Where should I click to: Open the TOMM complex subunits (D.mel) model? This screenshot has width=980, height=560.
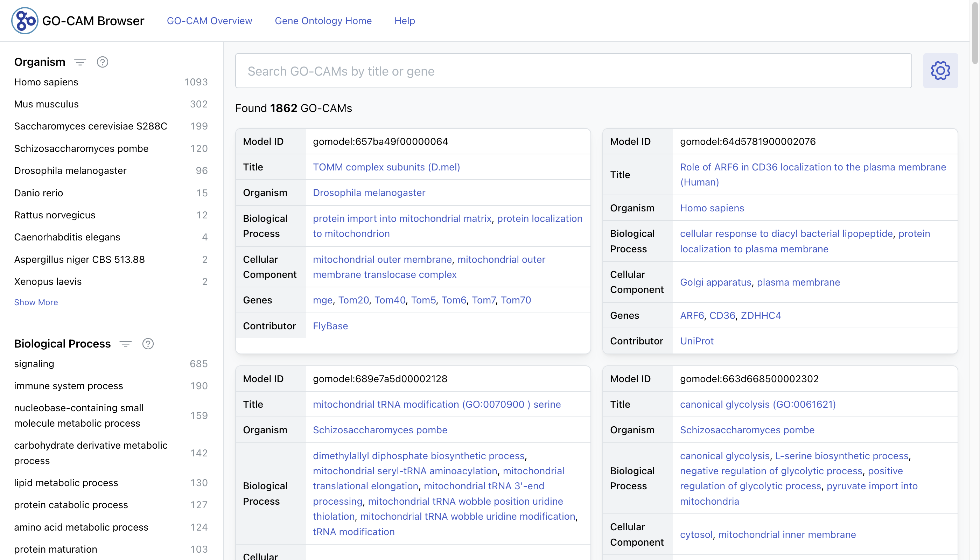click(x=386, y=167)
